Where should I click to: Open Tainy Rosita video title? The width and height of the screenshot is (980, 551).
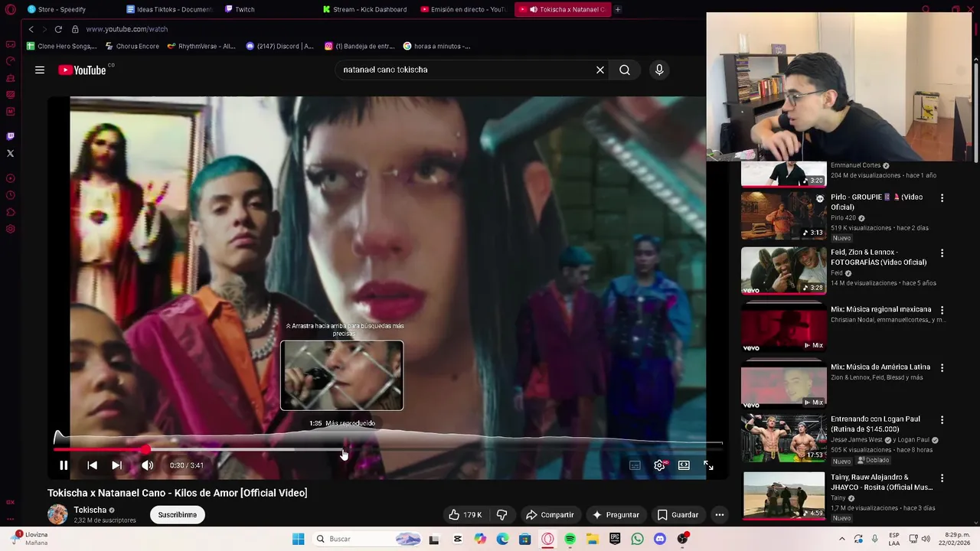(x=881, y=482)
